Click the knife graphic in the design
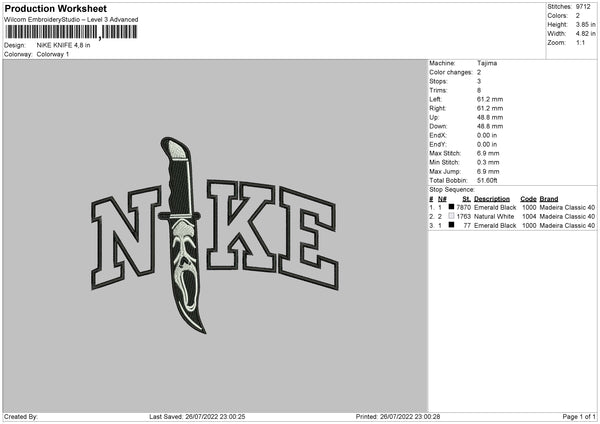Image resolution: width=600 pixels, height=424 pixels. click(x=183, y=234)
